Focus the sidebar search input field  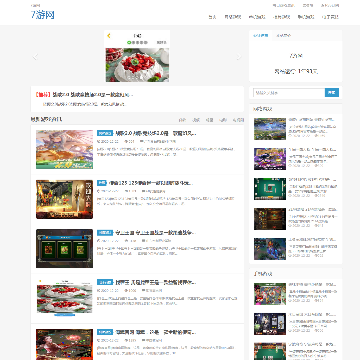pyautogui.click(x=289, y=93)
